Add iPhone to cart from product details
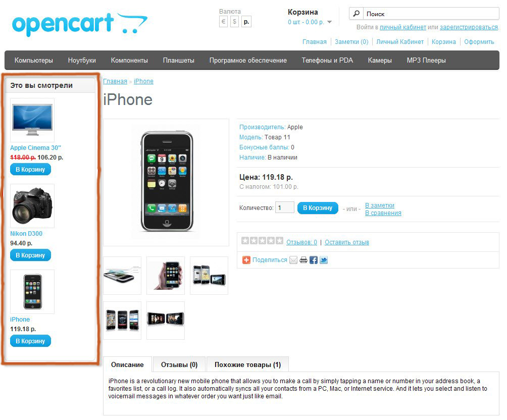The height and width of the screenshot is (420, 507). [x=318, y=208]
